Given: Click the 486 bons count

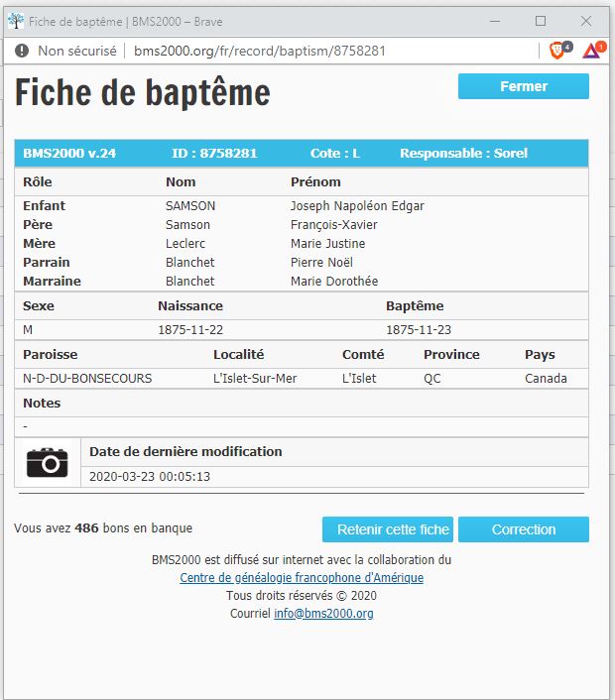Looking at the screenshot, I should [86, 527].
